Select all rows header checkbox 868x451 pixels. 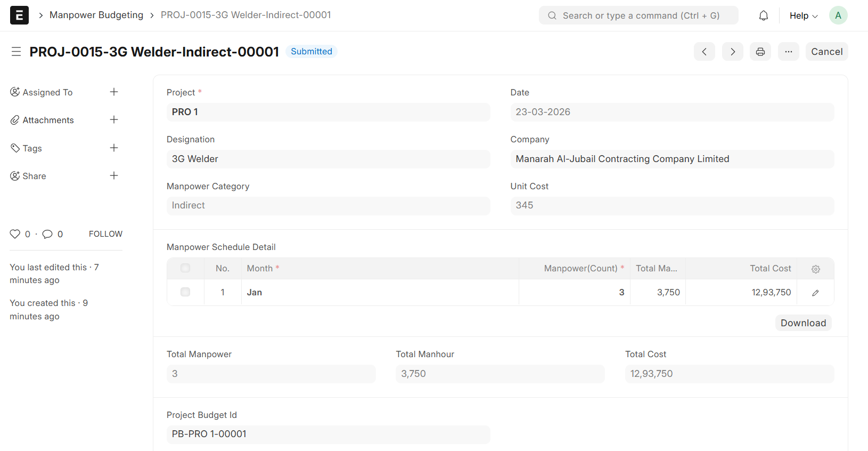(x=185, y=268)
